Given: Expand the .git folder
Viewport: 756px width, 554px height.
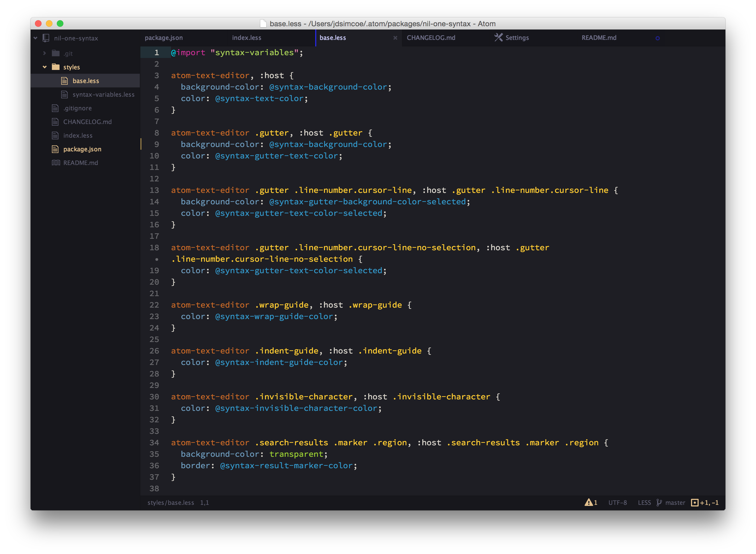Looking at the screenshot, I should 45,53.
